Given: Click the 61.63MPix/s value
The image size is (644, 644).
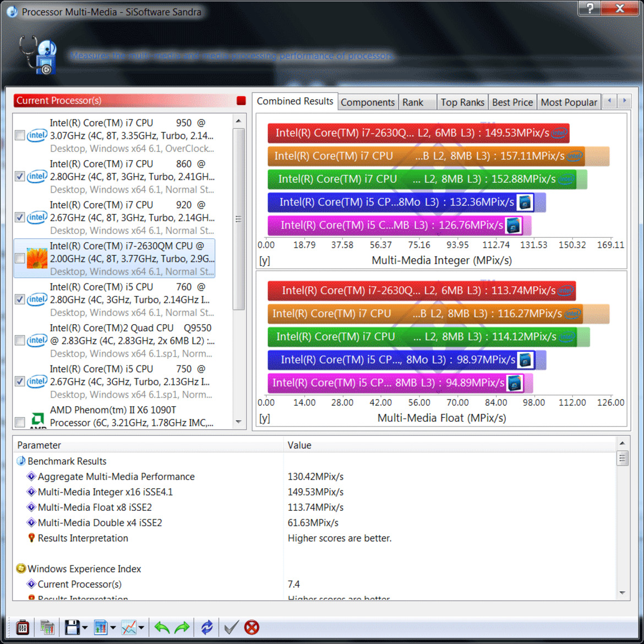Looking at the screenshot, I should [x=313, y=523].
